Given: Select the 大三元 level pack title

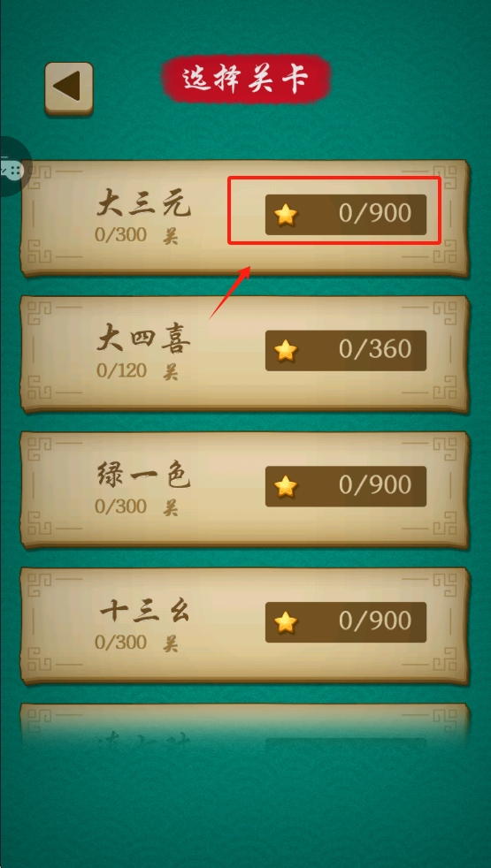Looking at the screenshot, I should pos(143,204).
